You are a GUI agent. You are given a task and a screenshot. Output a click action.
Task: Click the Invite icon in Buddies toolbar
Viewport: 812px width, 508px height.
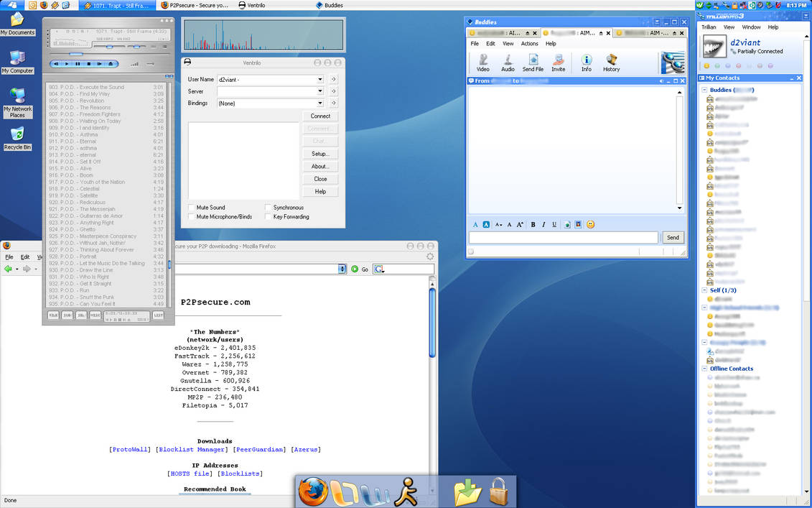(x=559, y=63)
